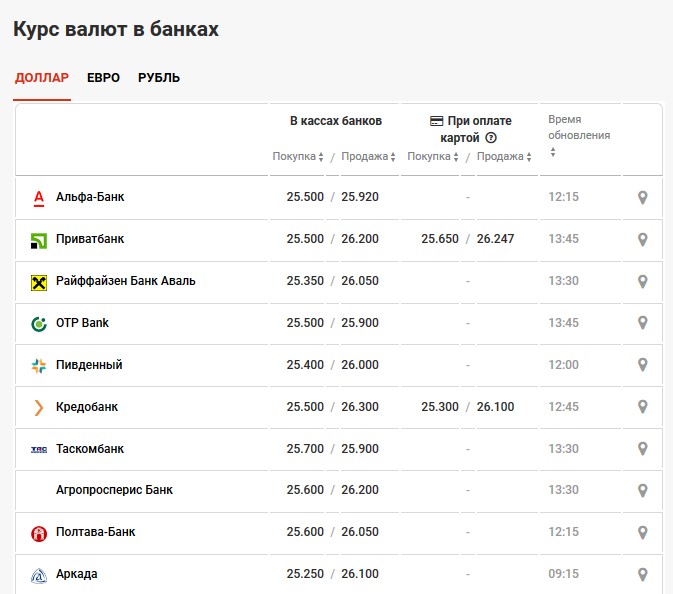Image resolution: width=673 pixels, height=594 pixels.
Task: Click Приватбанк card rate 26.247
Action: click(x=495, y=239)
